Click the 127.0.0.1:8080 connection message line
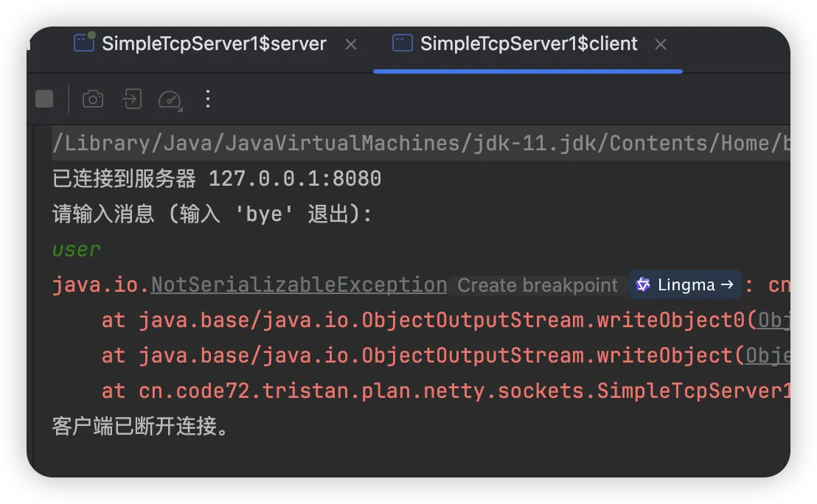The width and height of the screenshot is (817, 504). pos(217,179)
